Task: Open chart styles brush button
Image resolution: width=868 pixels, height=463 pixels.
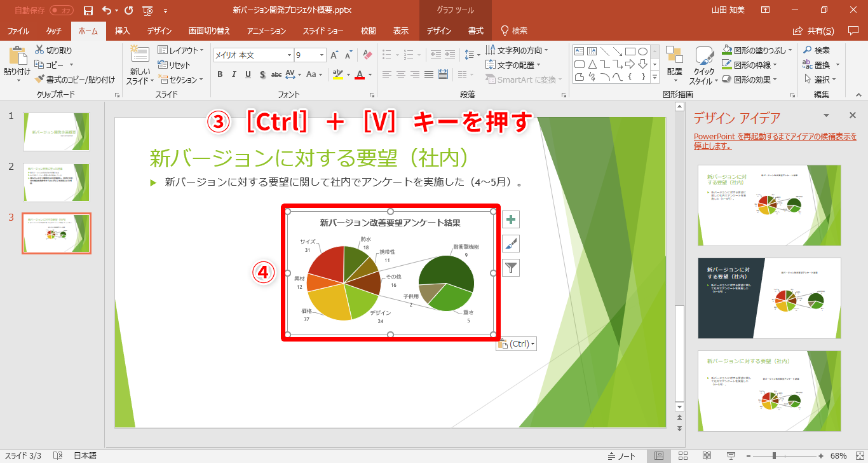Action: [x=511, y=244]
